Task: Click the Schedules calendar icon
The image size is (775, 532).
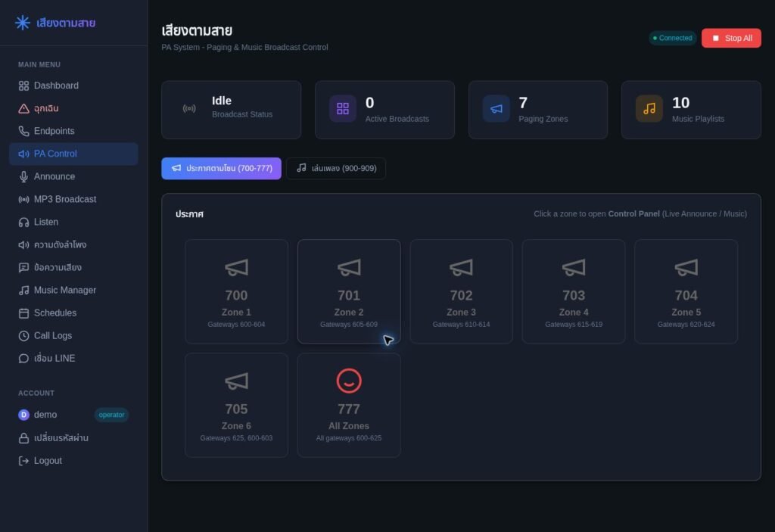Action: pos(23,313)
